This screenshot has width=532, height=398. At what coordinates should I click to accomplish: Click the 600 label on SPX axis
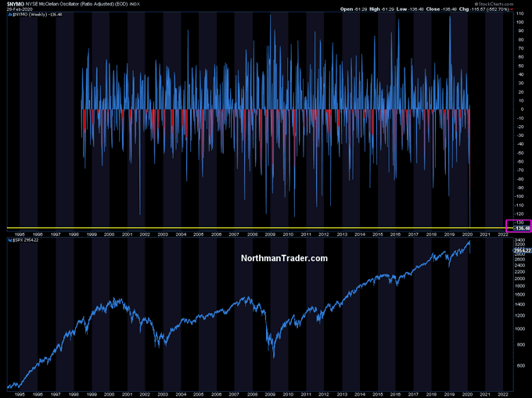click(x=520, y=366)
